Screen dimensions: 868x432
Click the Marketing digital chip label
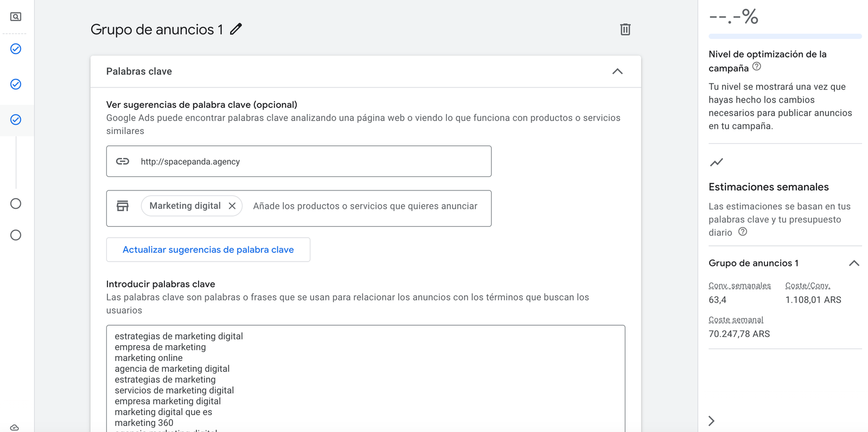click(185, 206)
